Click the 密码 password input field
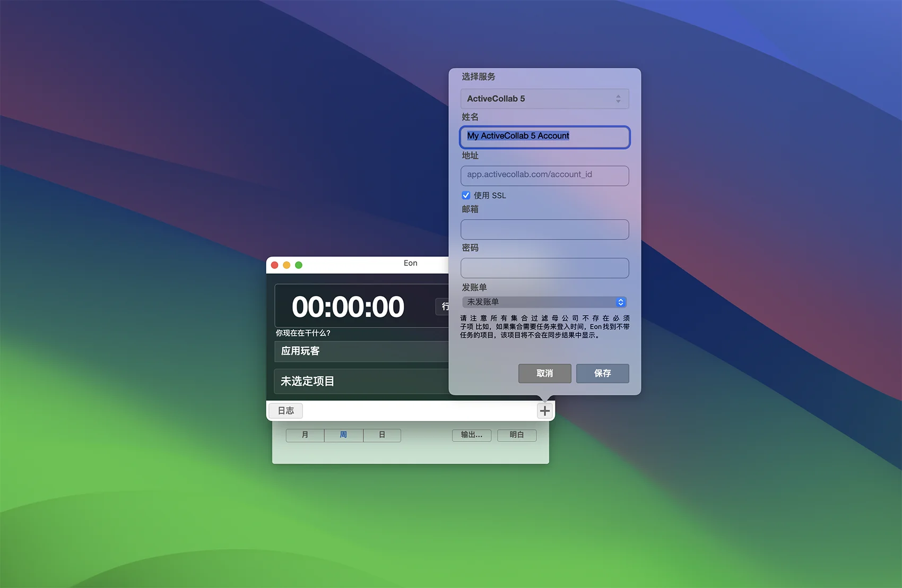The image size is (902, 588). 544,268
